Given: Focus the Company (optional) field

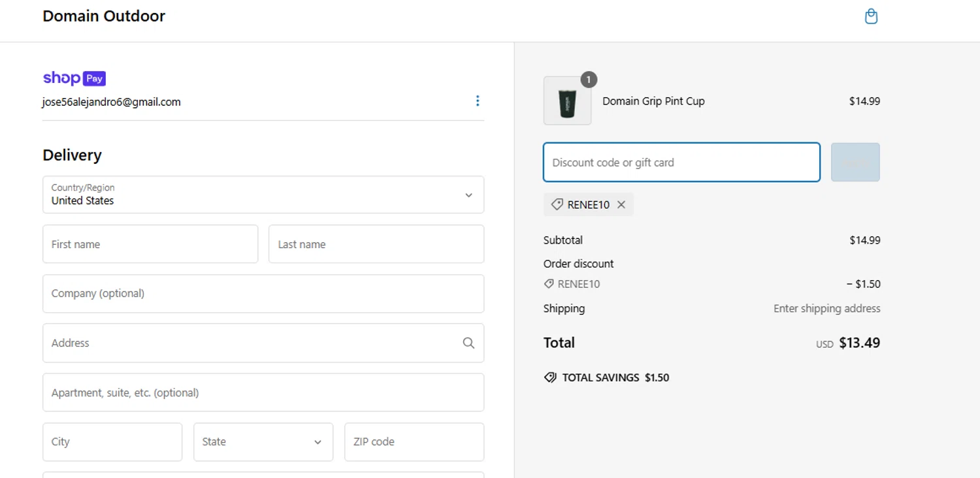Looking at the screenshot, I should point(263,294).
